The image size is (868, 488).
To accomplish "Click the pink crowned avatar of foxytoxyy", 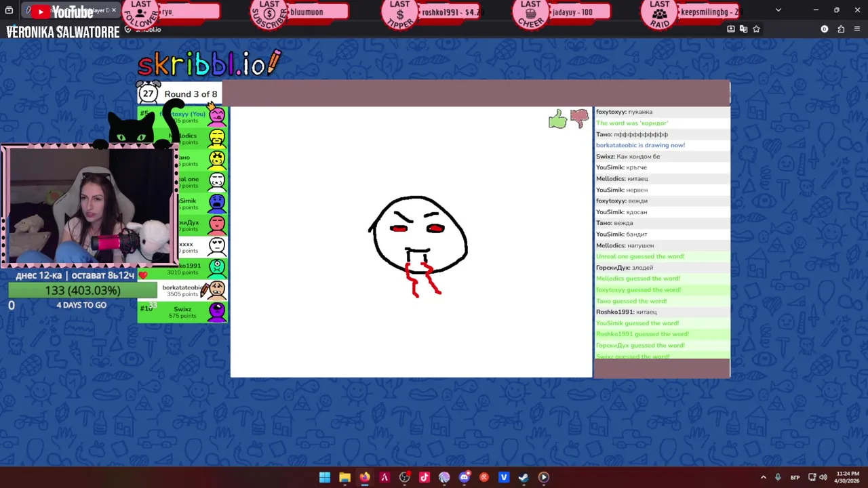I will (216, 116).
